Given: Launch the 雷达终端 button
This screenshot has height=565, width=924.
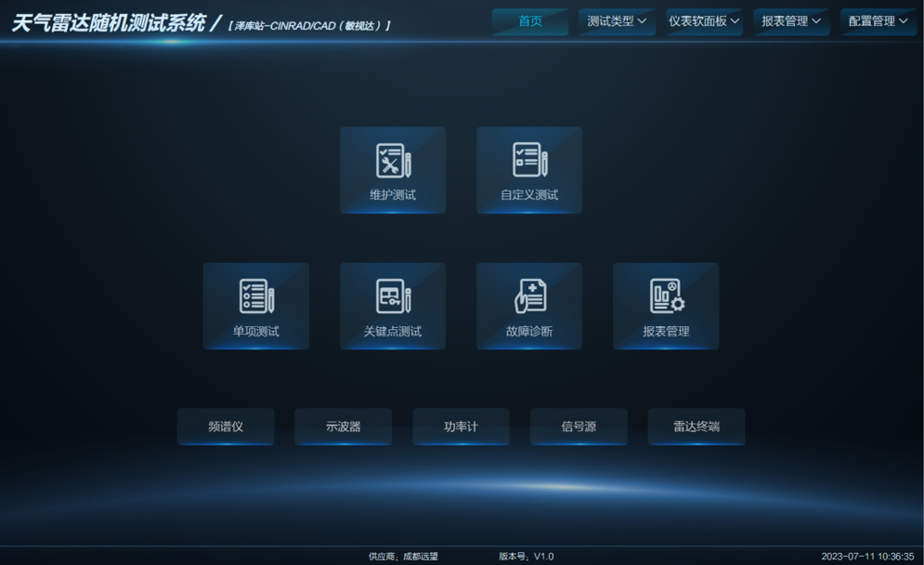Looking at the screenshot, I should point(696,427).
